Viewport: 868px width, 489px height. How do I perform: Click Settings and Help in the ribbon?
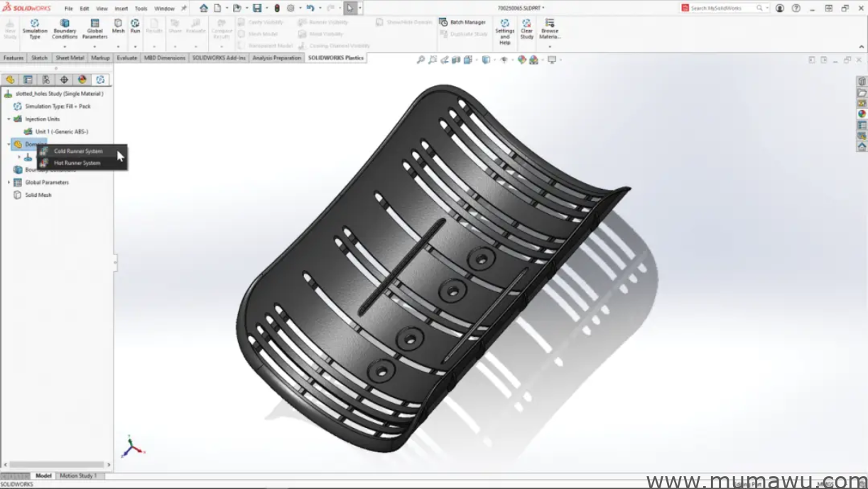(x=504, y=30)
